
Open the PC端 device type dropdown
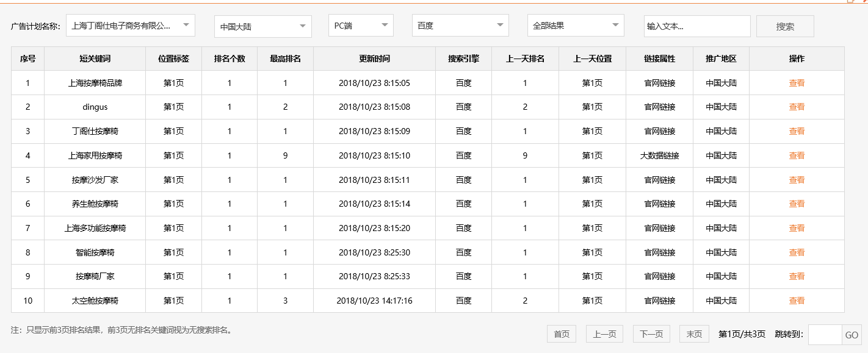click(x=360, y=26)
